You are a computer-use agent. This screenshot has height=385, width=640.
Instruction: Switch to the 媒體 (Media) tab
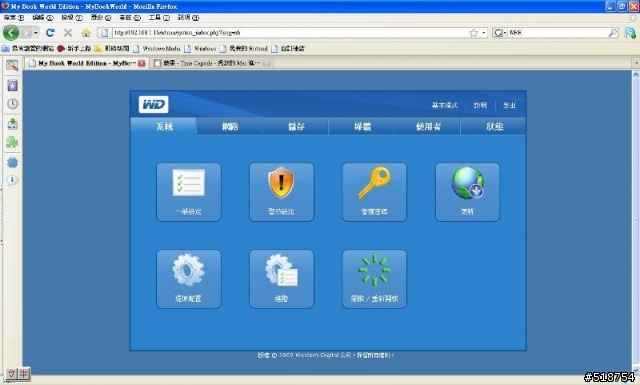click(362, 126)
